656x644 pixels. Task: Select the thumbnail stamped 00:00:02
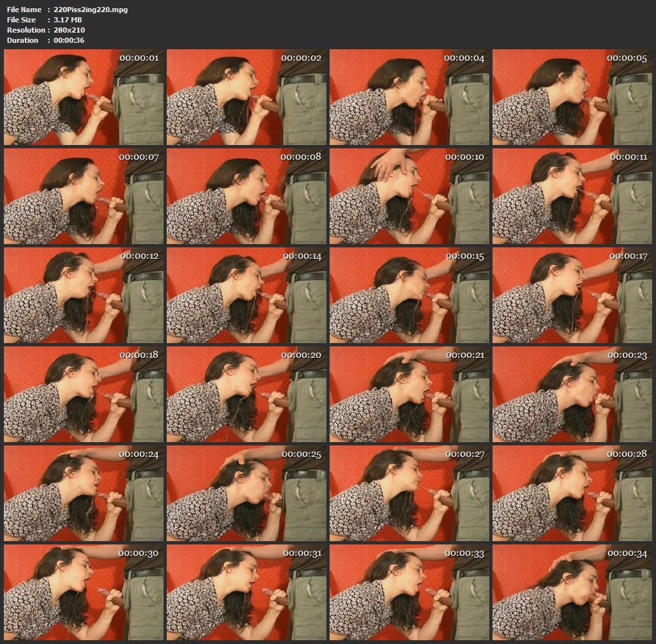coord(247,97)
